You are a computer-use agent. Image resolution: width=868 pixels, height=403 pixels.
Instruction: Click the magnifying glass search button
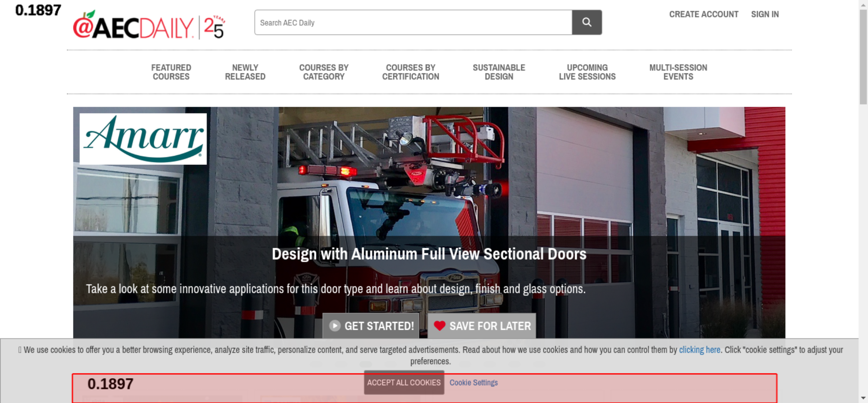(587, 22)
